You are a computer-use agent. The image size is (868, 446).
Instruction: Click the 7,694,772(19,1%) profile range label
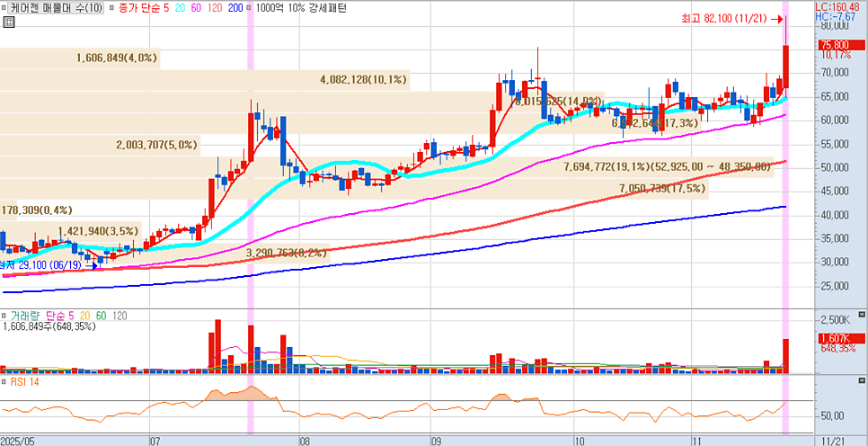point(667,166)
